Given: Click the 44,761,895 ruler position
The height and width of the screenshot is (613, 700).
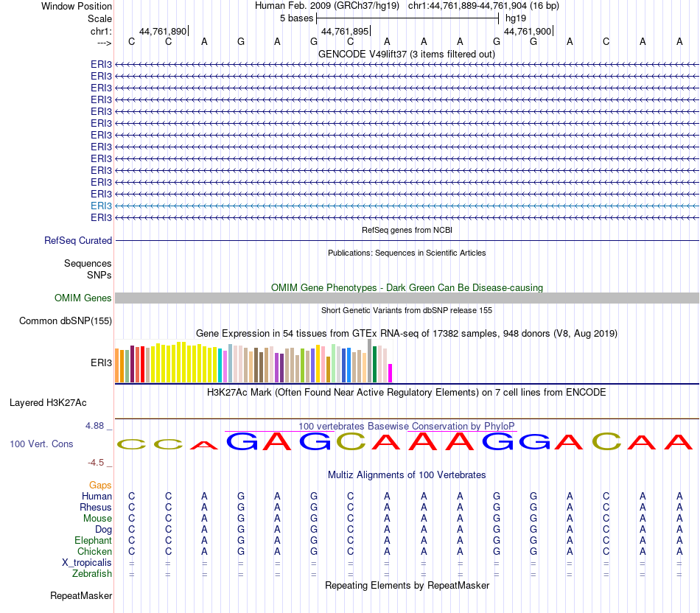Looking at the screenshot, I should pyautogui.click(x=345, y=31).
